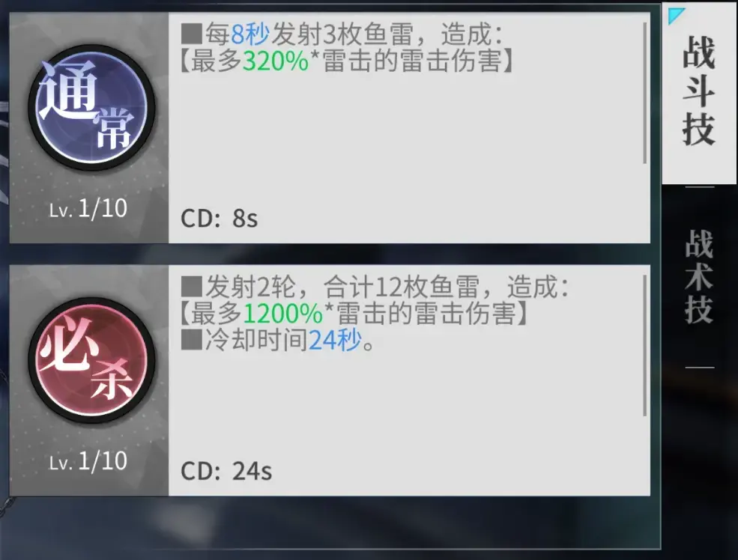
Task: Click Lv. 1/10 under the 必杀 icon
Action: (x=88, y=460)
